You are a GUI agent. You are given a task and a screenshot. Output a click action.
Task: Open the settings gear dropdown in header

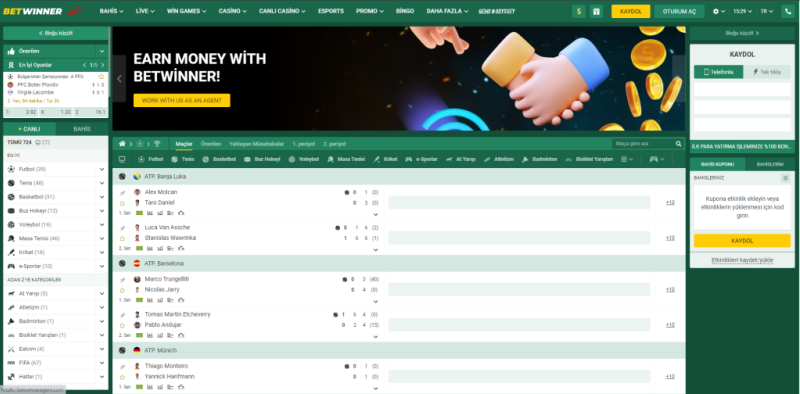[719, 11]
